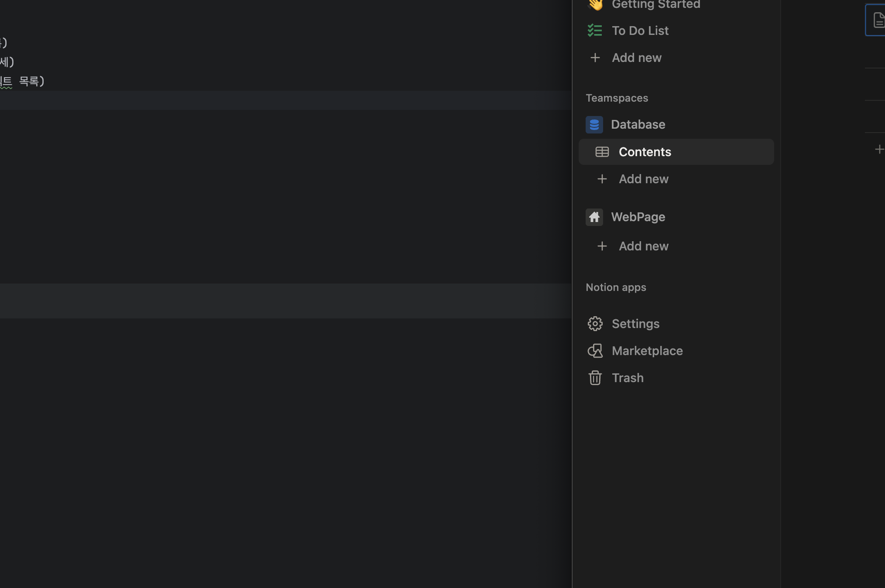This screenshot has width=885, height=588.
Task: Select the Contents database page
Action: 645,152
